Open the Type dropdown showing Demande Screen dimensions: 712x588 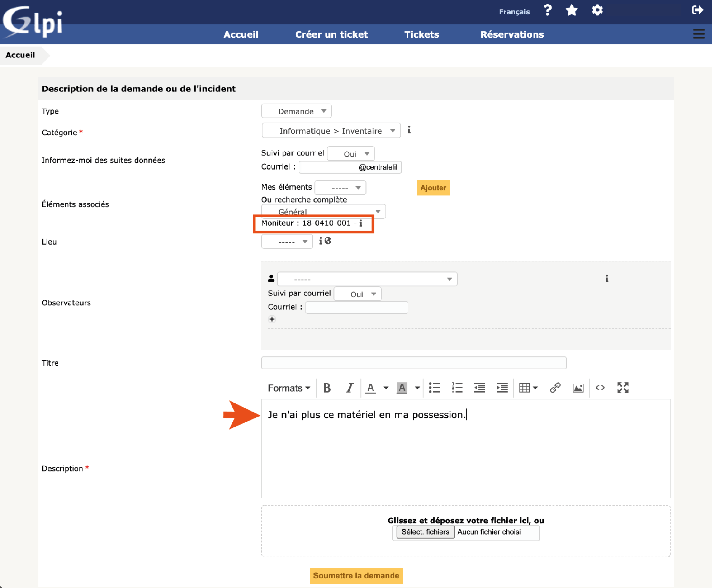296,111
